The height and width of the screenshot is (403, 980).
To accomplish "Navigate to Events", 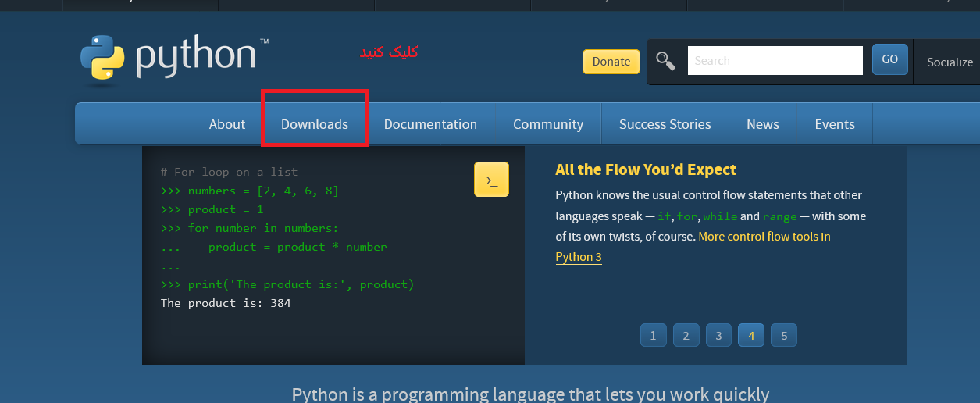I will 834,124.
